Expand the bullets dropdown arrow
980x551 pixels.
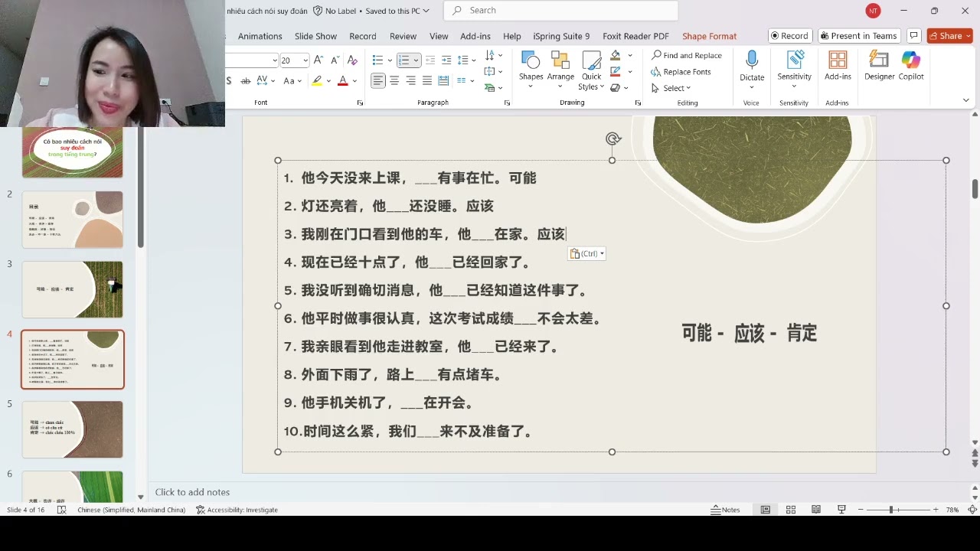(390, 60)
